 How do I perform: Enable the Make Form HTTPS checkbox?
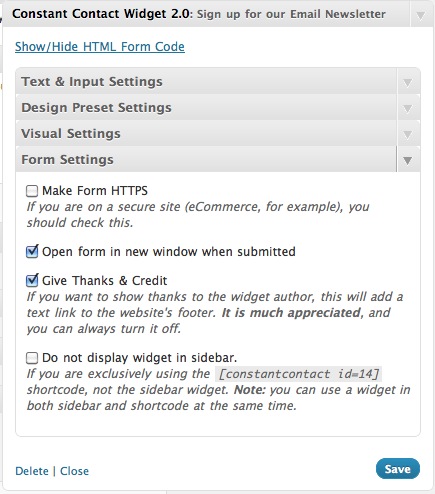32,191
